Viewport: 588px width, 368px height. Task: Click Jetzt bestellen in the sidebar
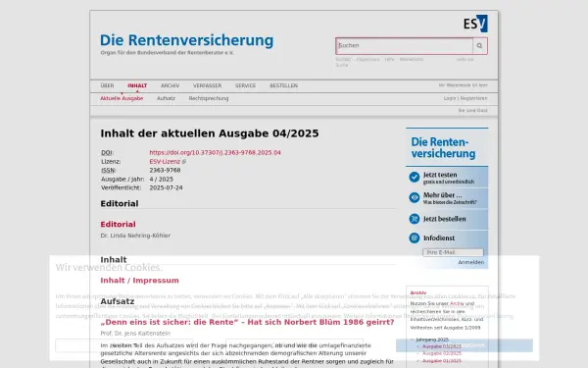(x=444, y=219)
